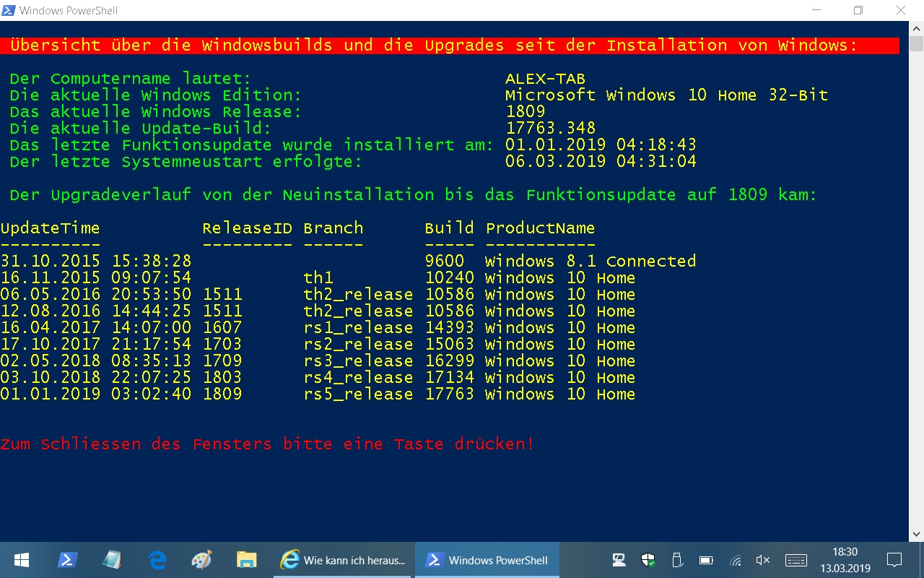Launch pinned PowerShell icon beside Start button
The width and height of the screenshot is (924, 578).
(68, 560)
